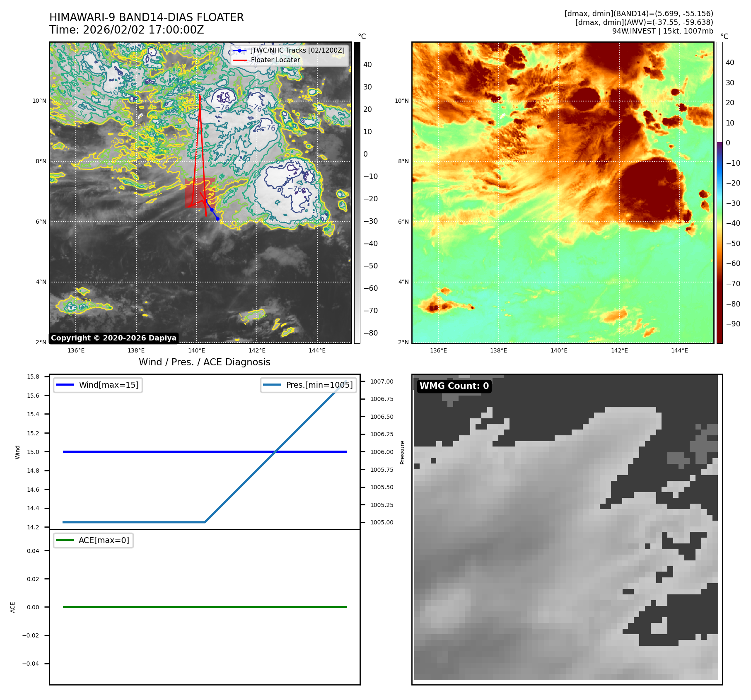This screenshot has height=700, width=751.
Task: Click the green ACE legend line sample
Action: [x=65, y=540]
